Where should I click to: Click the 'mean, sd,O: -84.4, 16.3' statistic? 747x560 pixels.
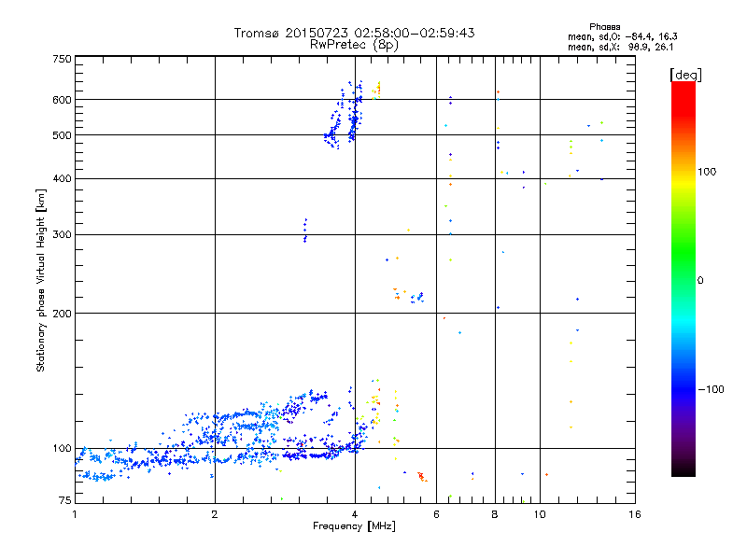[622, 36]
